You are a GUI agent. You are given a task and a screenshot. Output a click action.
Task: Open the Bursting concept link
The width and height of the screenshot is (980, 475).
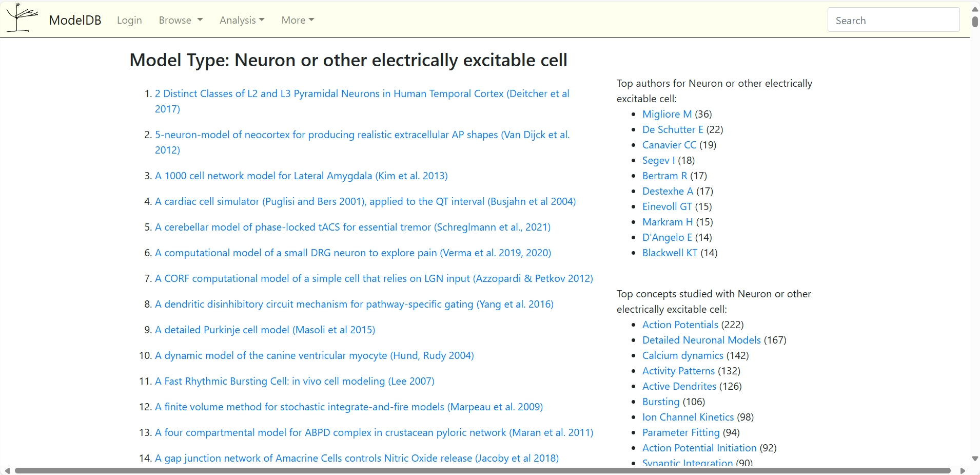pyautogui.click(x=660, y=402)
